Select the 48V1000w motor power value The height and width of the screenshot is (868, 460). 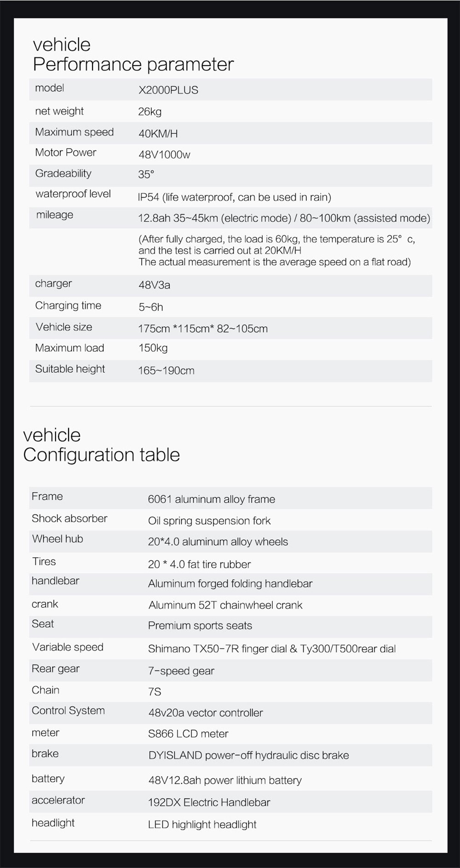pos(164,155)
